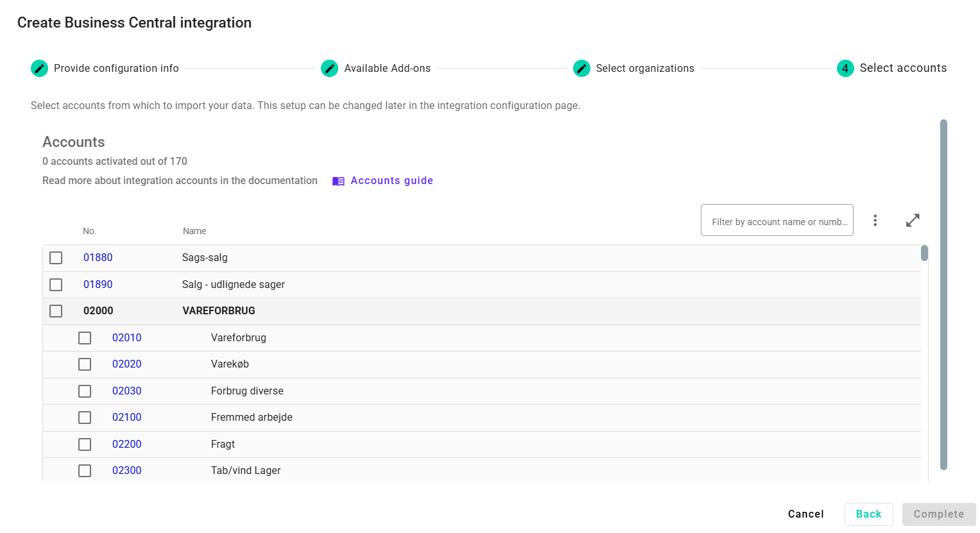Click the '0 accounts activated out of 170' text
Viewport: 980px width, 533px height.
(x=115, y=161)
